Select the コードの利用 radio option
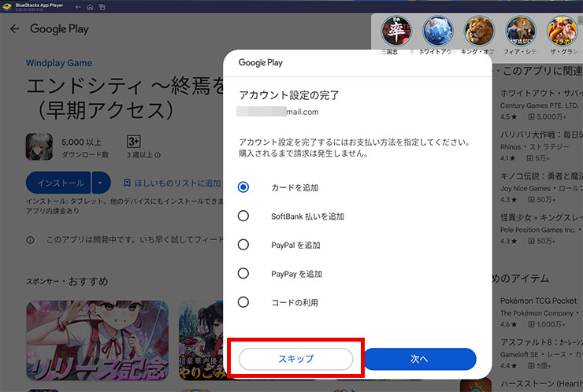 (x=243, y=302)
